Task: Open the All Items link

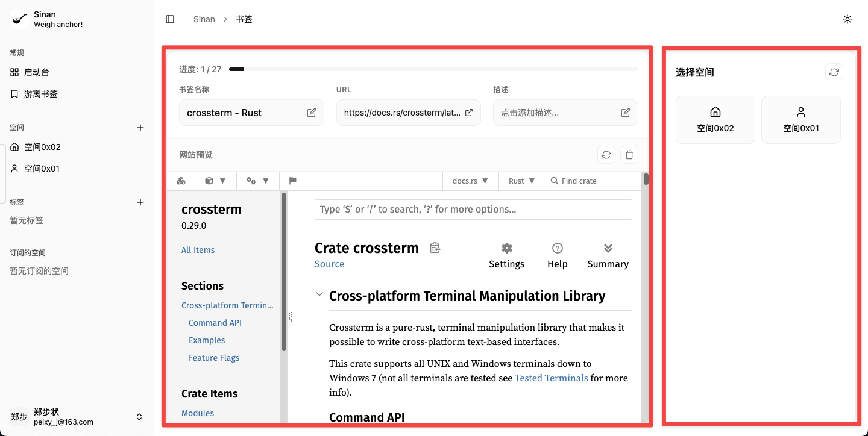Action: pyautogui.click(x=198, y=250)
